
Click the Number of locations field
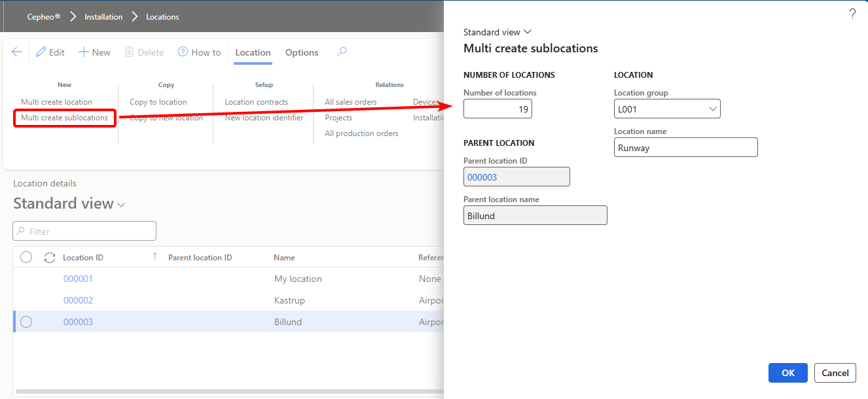[x=497, y=109]
